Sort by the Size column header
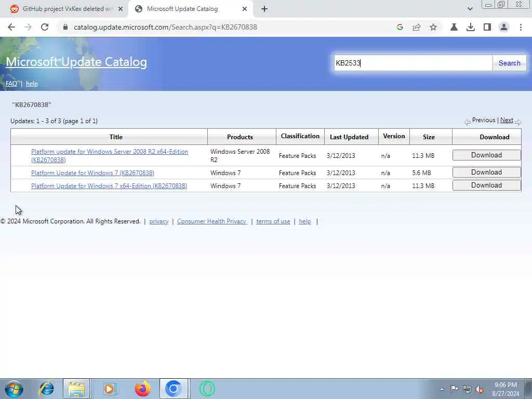532x399 pixels. 429,137
